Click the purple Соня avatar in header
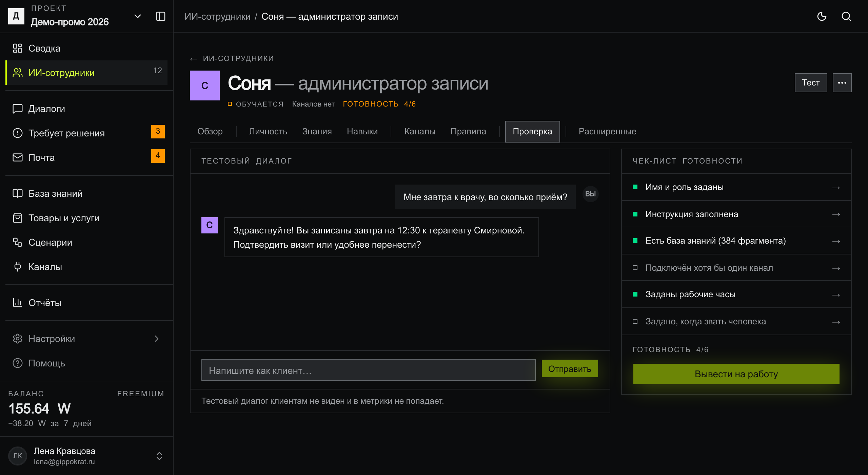868x475 pixels. tap(205, 85)
